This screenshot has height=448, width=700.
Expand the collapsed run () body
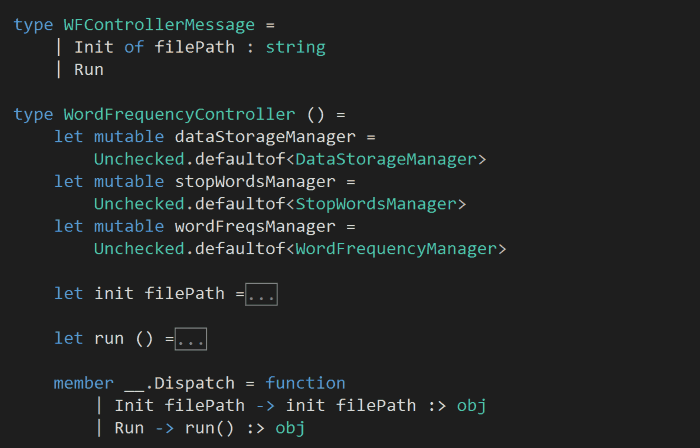pyautogui.click(x=190, y=340)
